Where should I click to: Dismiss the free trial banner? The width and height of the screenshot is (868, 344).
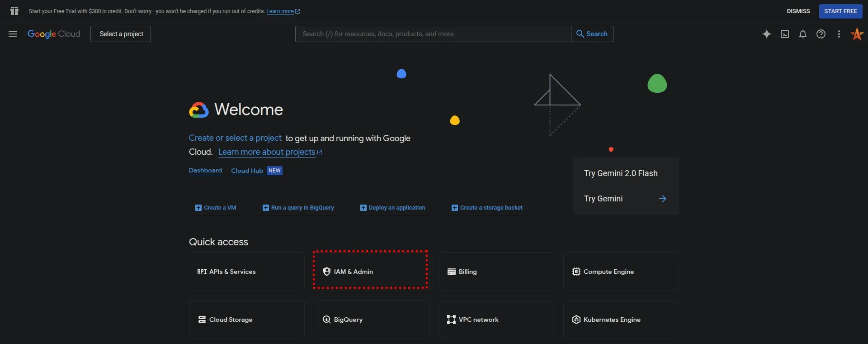coord(798,11)
